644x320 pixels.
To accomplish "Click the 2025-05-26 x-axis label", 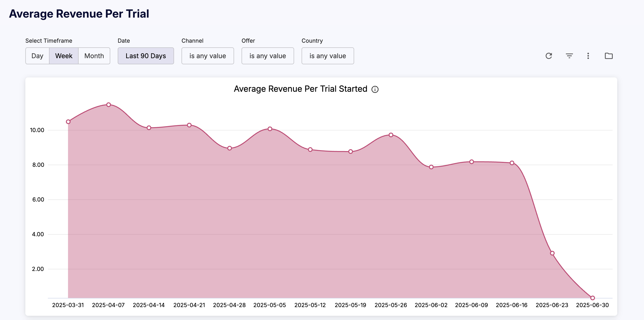I will click(391, 305).
